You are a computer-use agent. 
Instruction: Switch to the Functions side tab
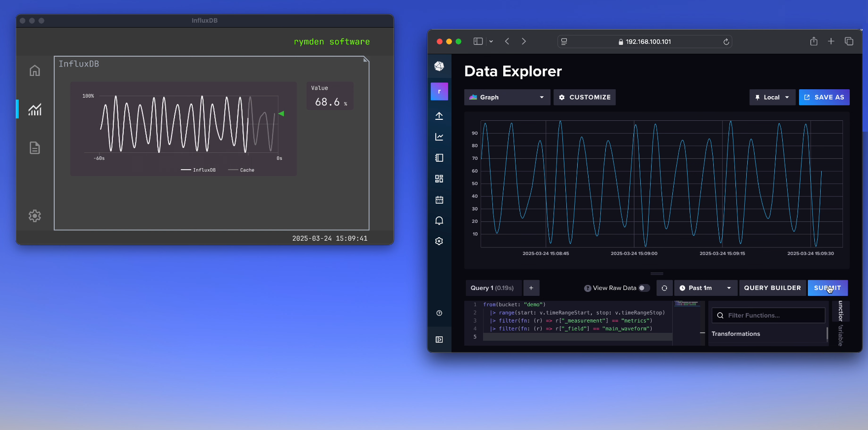[840, 311]
